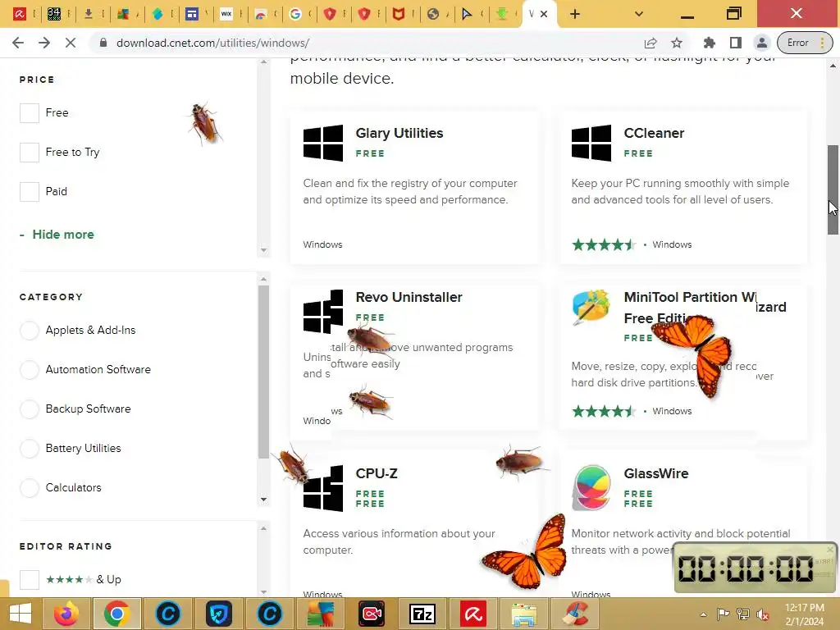Screen dimensions: 840x630
Task: Select Battery Utilities category
Action: pos(30,449)
